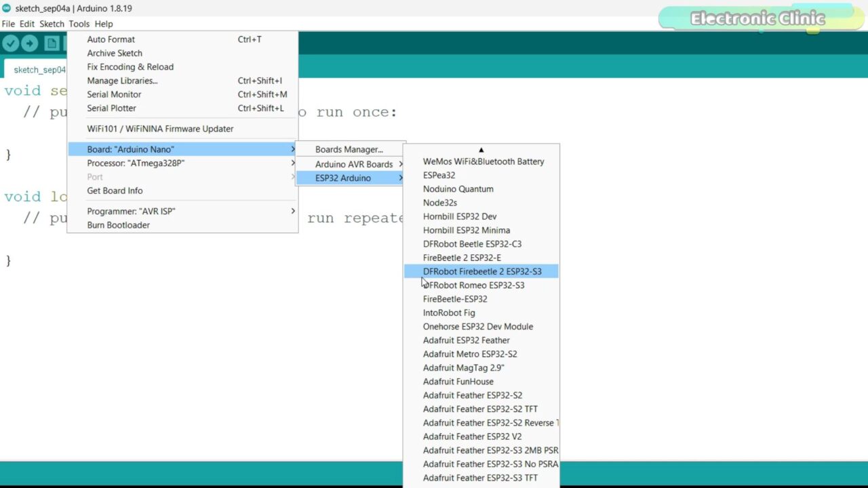
Task: Click the New sketch toolbar icon
Action: pos(52,43)
